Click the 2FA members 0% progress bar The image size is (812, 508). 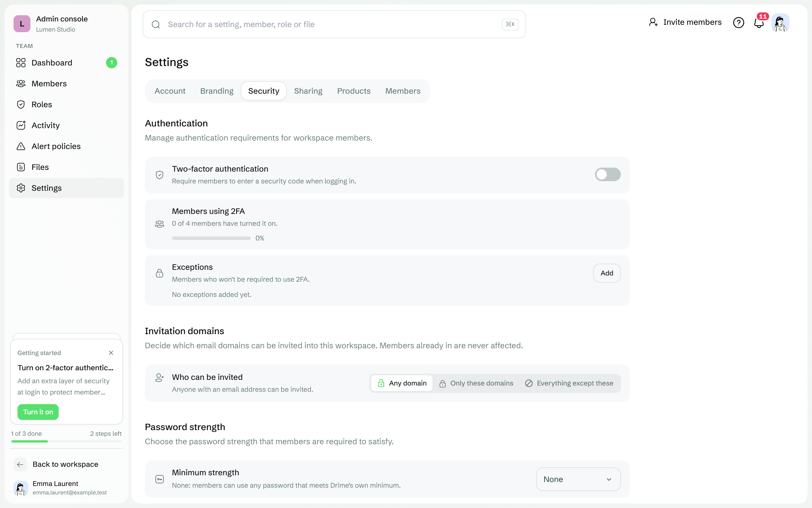(211, 238)
